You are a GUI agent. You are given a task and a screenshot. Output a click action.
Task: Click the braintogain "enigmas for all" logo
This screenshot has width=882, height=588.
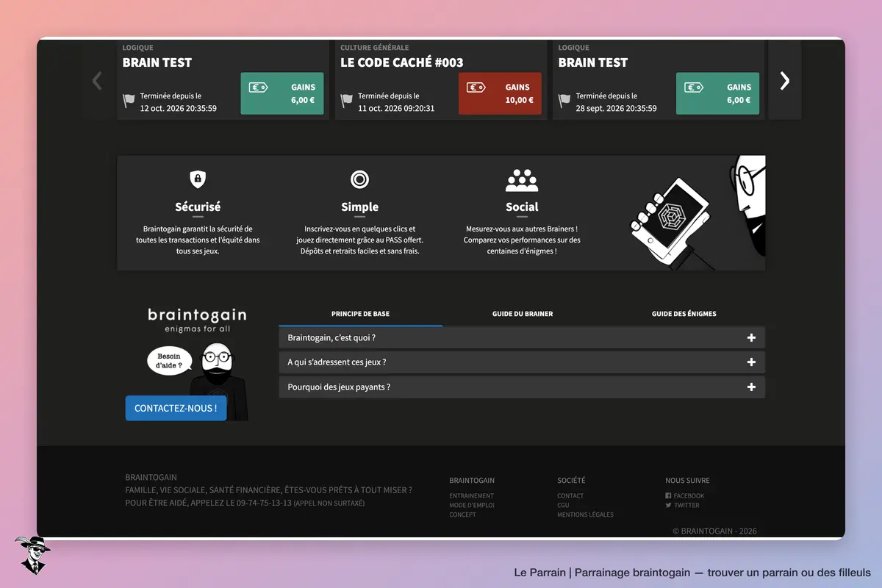click(x=197, y=320)
